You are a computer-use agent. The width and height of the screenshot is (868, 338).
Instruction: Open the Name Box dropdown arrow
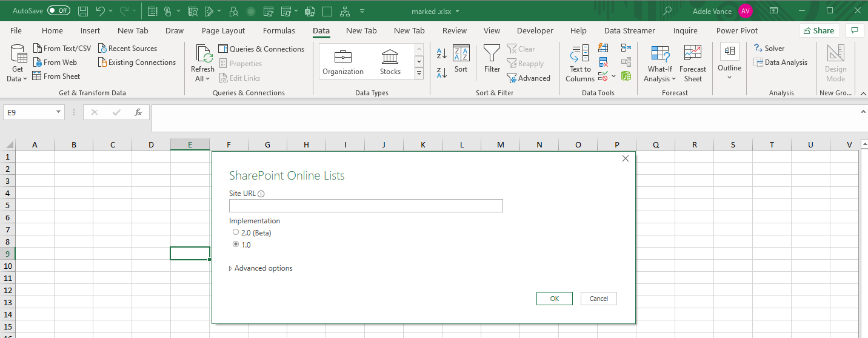coord(59,112)
